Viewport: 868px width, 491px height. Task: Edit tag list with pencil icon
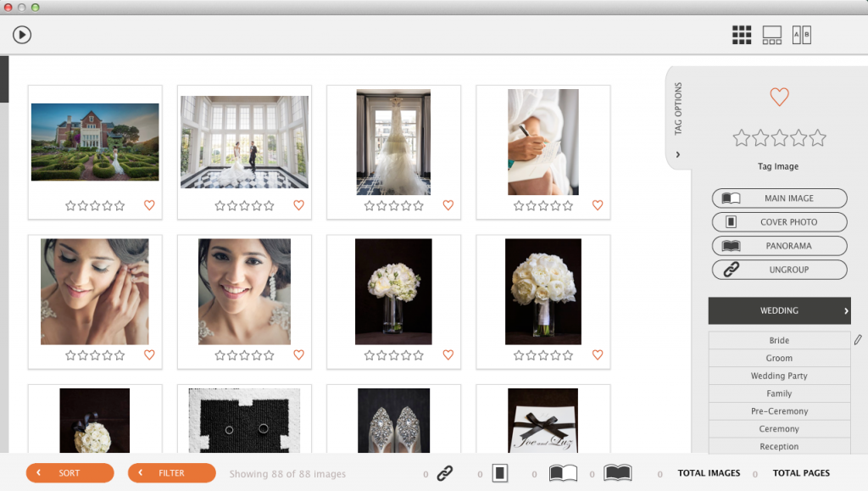pos(858,340)
